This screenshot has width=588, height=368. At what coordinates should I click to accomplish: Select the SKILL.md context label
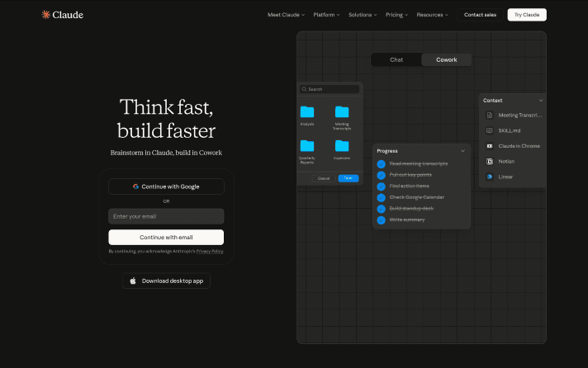510,130
